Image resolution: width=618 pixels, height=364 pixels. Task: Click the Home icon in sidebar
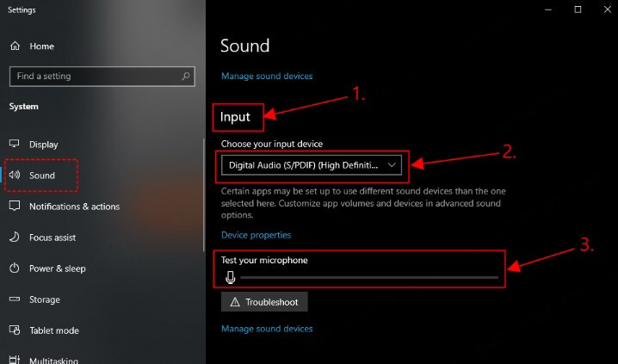pos(15,46)
